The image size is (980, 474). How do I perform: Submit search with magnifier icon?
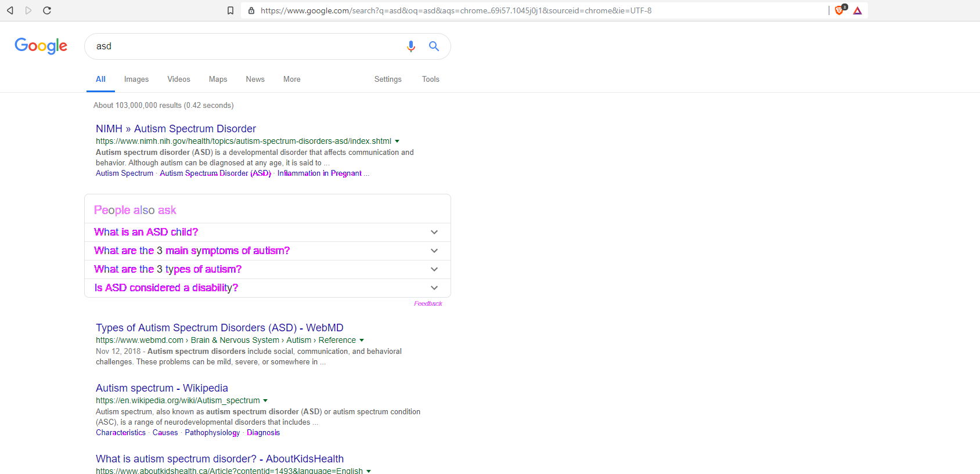tap(434, 46)
